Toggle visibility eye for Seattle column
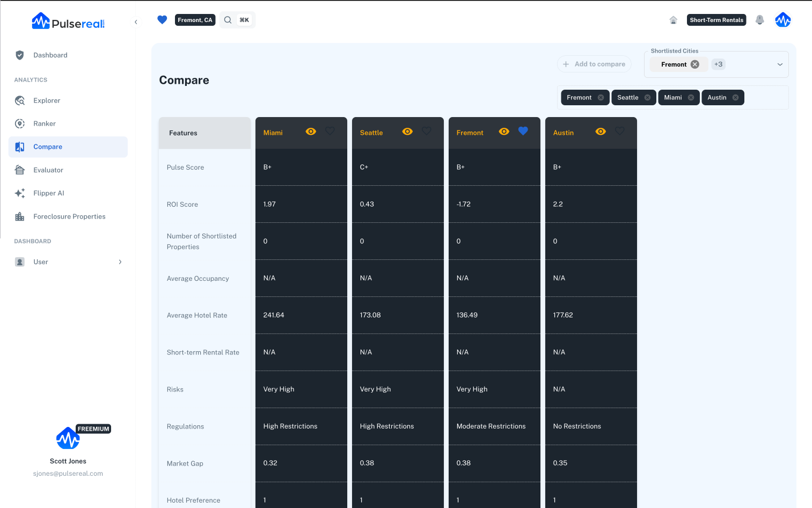The image size is (812, 508). [x=407, y=132]
